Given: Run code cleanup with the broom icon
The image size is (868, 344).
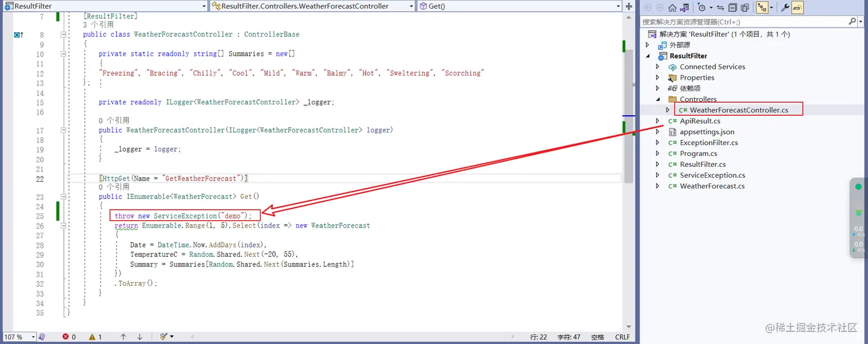Looking at the screenshot, I should tap(164, 337).
